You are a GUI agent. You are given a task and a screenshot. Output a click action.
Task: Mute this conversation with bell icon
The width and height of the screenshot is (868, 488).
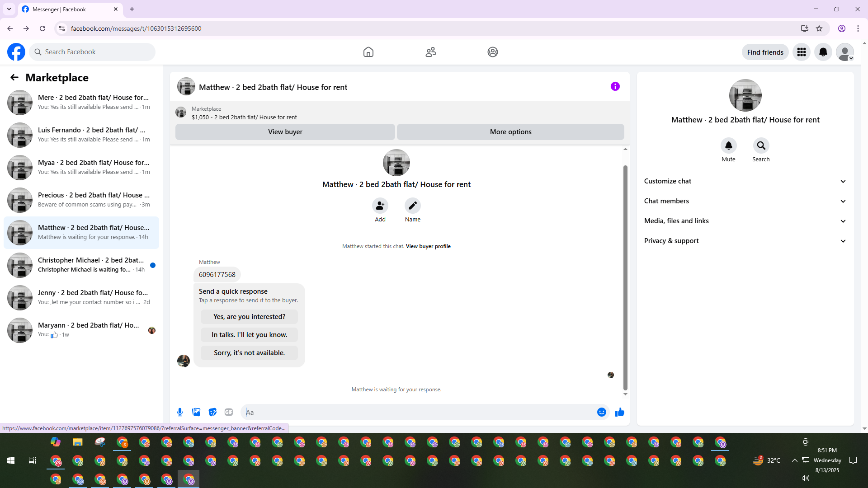pyautogui.click(x=728, y=145)
